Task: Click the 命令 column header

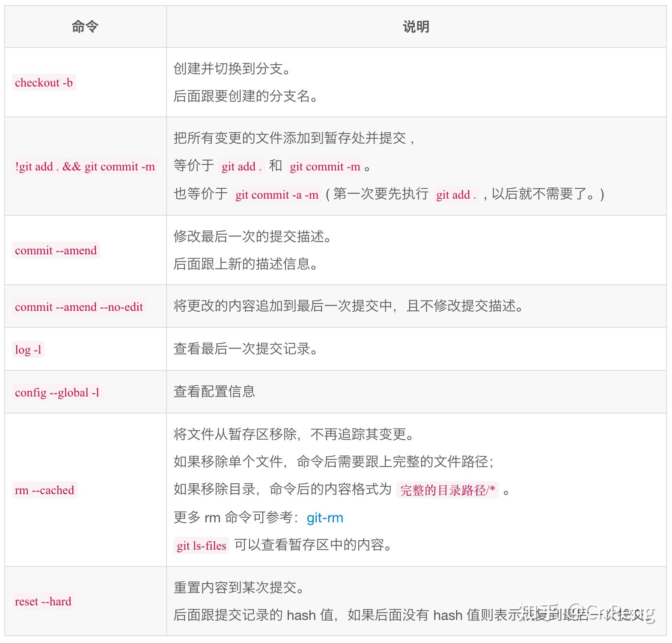Action: 85,27
